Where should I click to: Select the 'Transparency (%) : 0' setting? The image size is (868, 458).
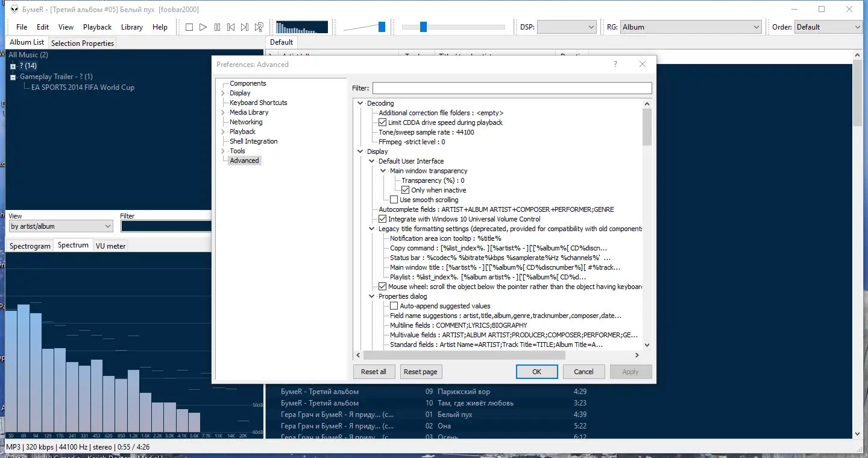(433, 180)
